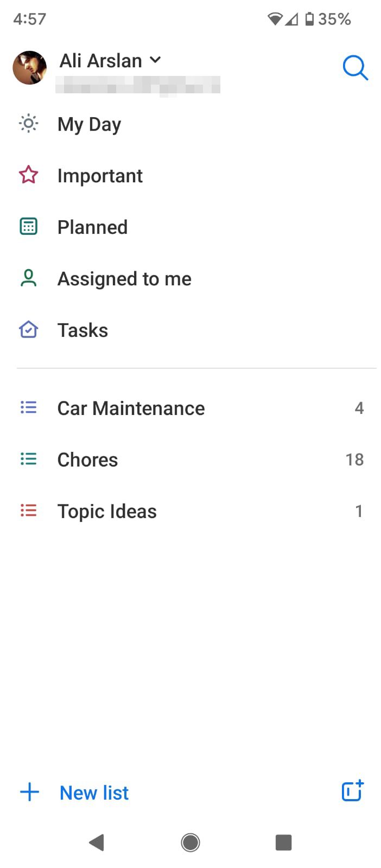Tap the Planned calendar icon
This screenshot has height=868, width=381.
(28, 227)
